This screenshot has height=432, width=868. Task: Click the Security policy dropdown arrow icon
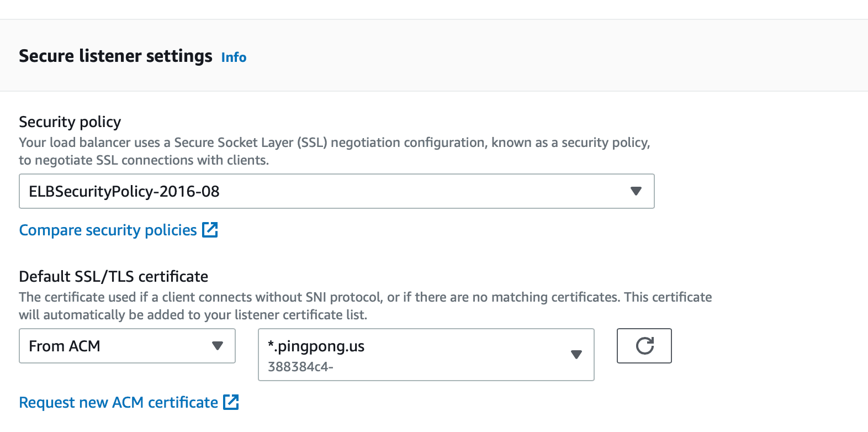pyautogui.click(x=636, y=191)
